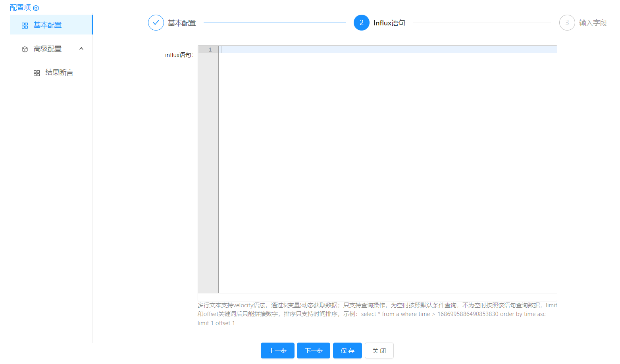Jump to the 基本配置 step label
620x364 pixels.
182,23
